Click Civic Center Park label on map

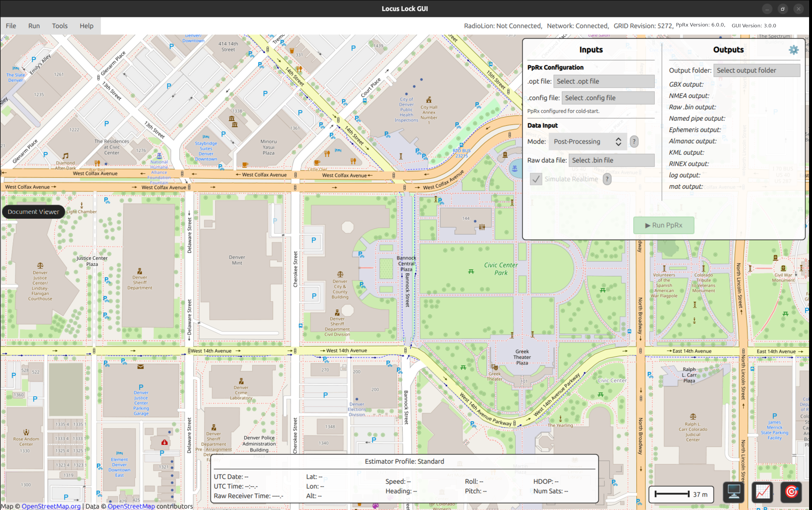pyautogui.click(x=501, y=269)
